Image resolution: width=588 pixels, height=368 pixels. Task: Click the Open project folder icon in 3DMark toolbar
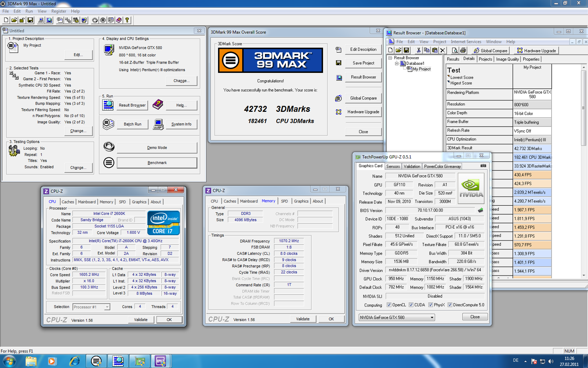[x=14, y=20]
